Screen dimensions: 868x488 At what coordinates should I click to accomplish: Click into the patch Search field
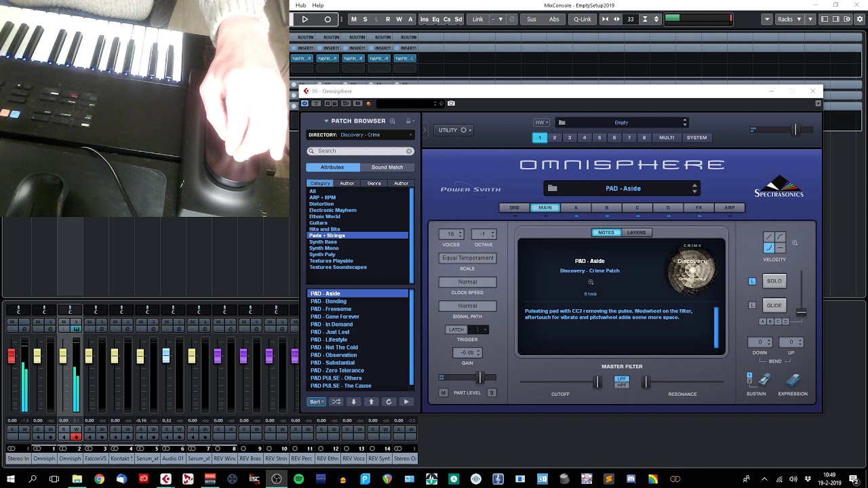click(360, 151)
